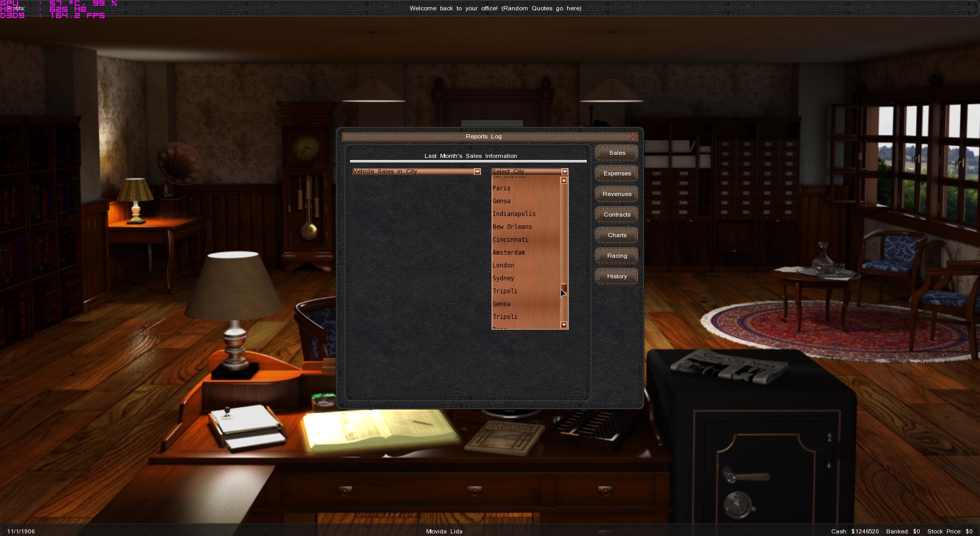View the Contracts report
The image size is (980, 536).
click(x=617, y=215)
